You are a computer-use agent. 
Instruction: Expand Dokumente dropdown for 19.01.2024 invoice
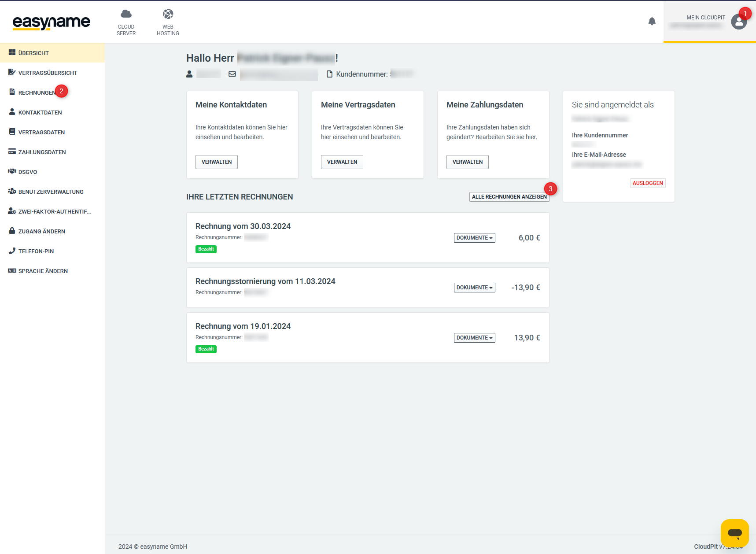click(474, 338)
